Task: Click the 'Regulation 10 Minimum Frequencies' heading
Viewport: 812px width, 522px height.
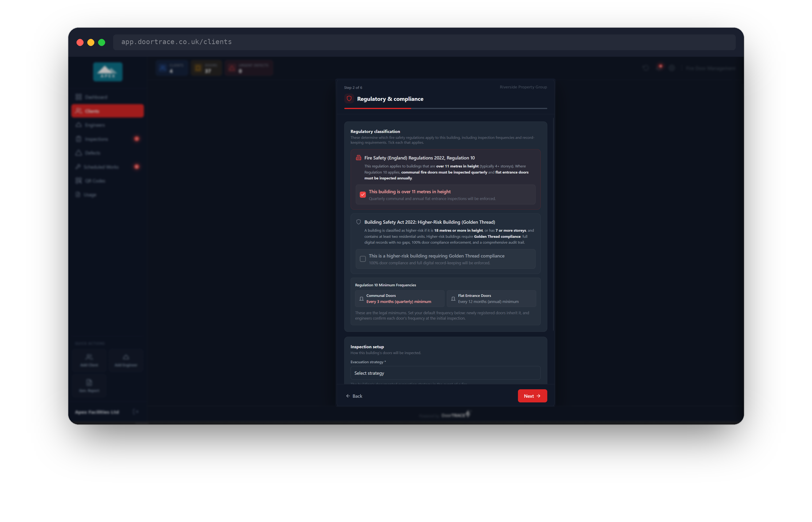Action: point(385,285)
